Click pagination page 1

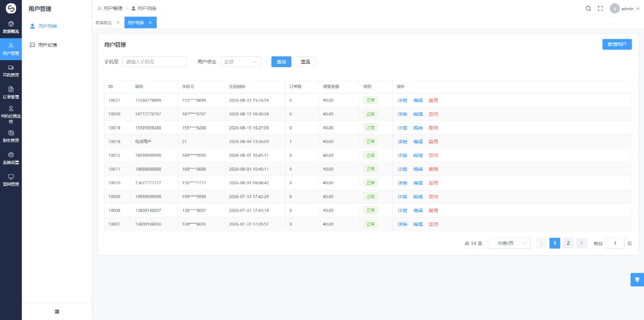pyautogui.click(x=555, y=243)
